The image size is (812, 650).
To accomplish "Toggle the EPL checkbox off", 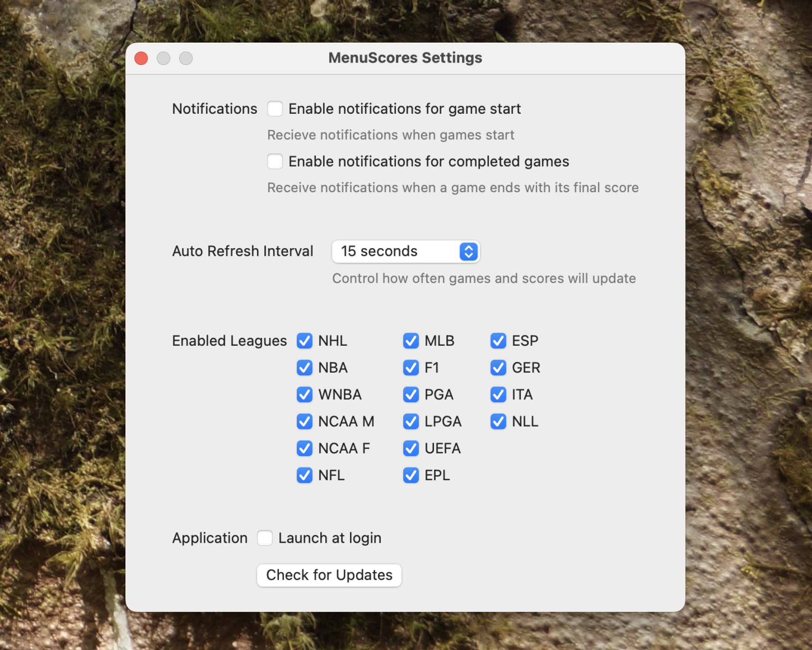I will [x=411, y=475].
